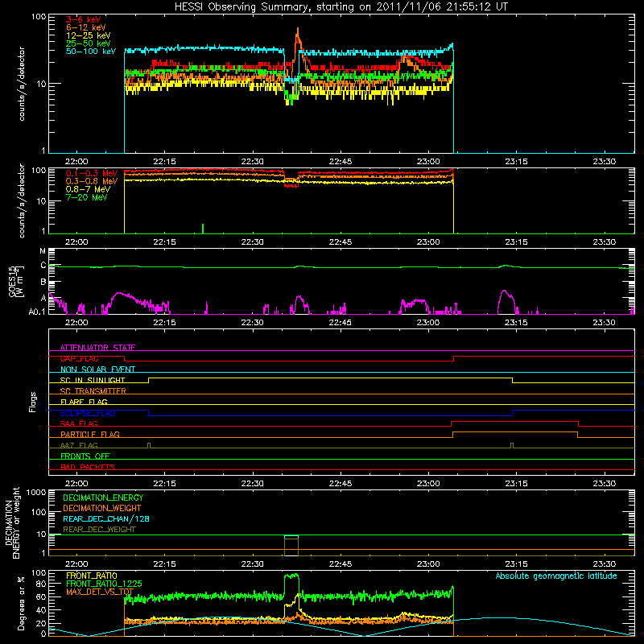Pick the SC_TRANSMITTER flag label
The height and width of the screenshot is (644, 644).
93,391
